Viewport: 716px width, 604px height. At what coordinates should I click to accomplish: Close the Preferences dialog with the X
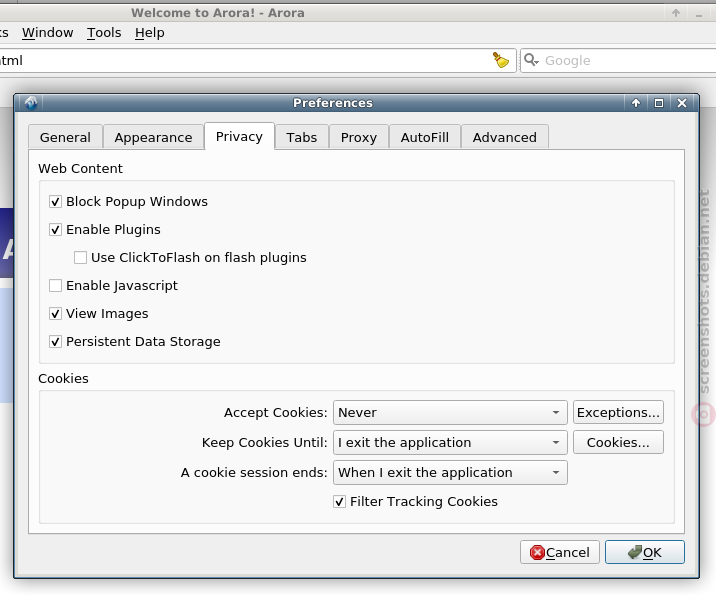tap(682, 103)
